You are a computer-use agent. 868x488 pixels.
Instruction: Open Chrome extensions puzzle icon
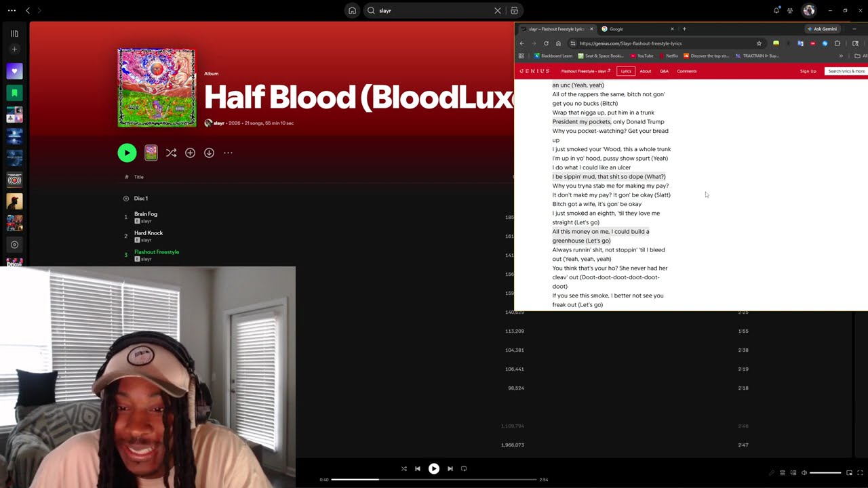837,43
